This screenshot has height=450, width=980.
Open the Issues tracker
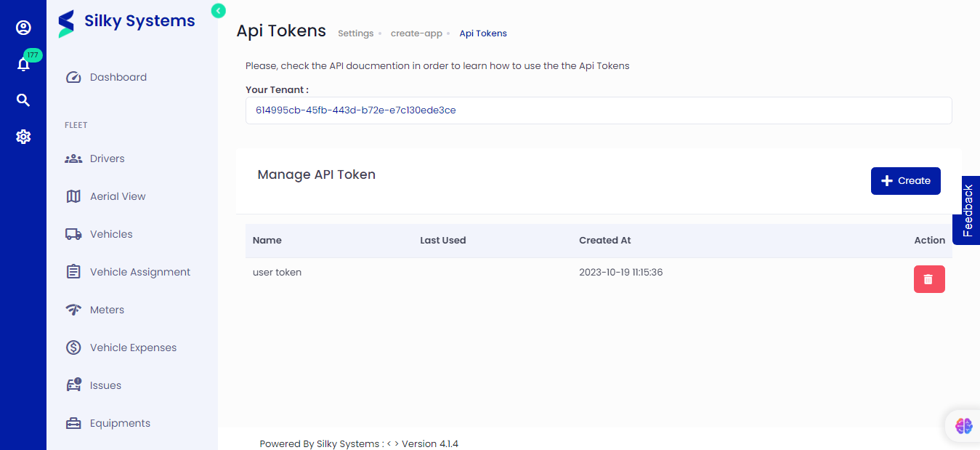[107, 385]
